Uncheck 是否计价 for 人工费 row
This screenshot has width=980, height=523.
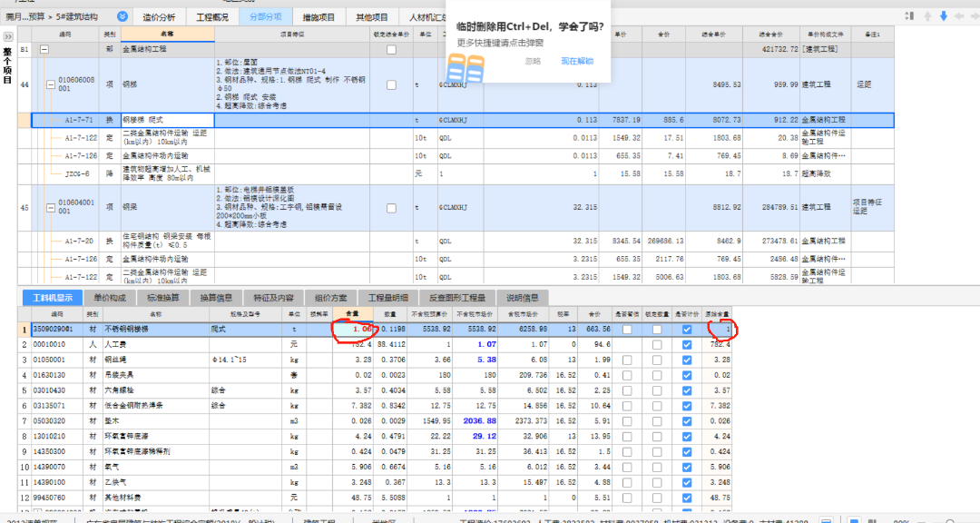(x=687, y=345)
